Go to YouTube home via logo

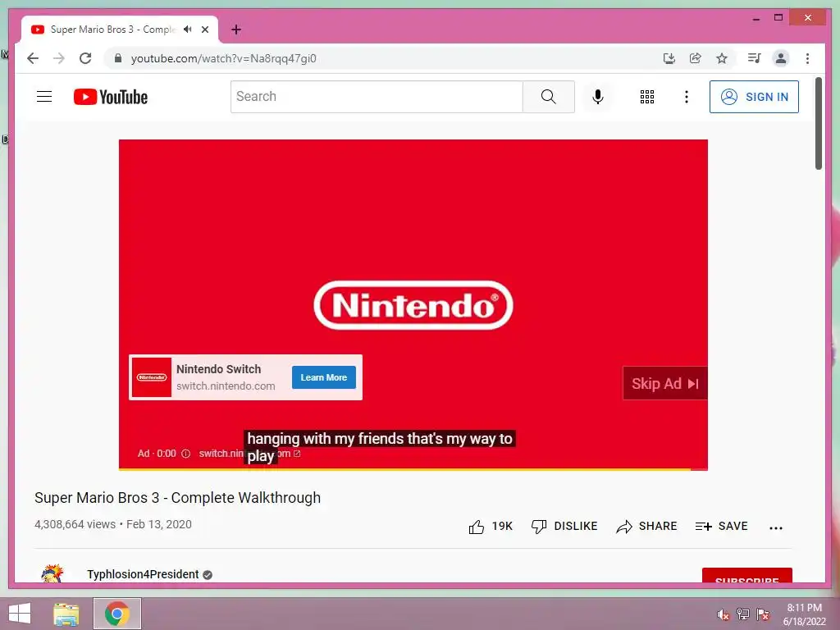click(111, 97)
